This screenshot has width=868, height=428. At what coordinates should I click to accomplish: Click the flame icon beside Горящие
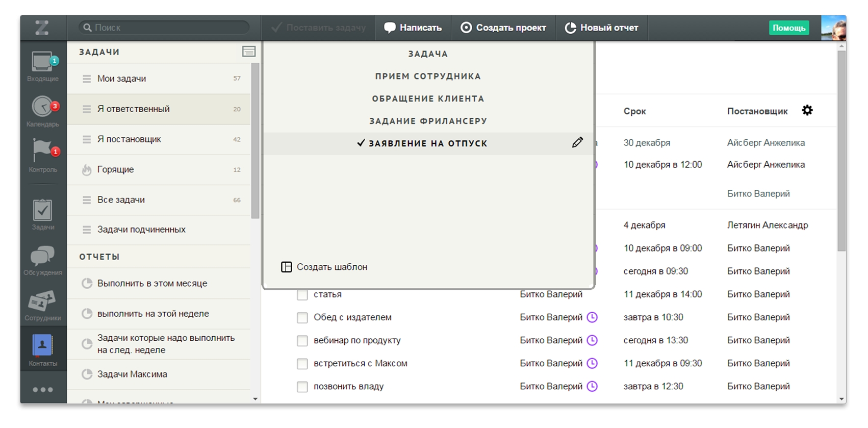point(87,169)
